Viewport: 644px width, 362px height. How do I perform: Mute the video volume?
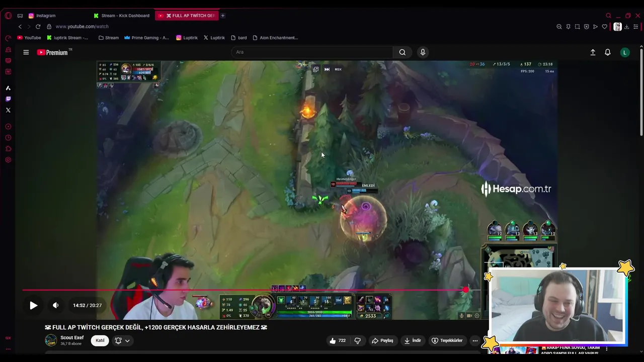tap(56, 305)
